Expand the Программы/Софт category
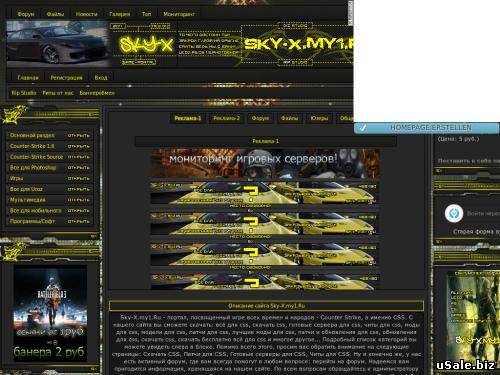The image size is (500, 375). [79, 221]
